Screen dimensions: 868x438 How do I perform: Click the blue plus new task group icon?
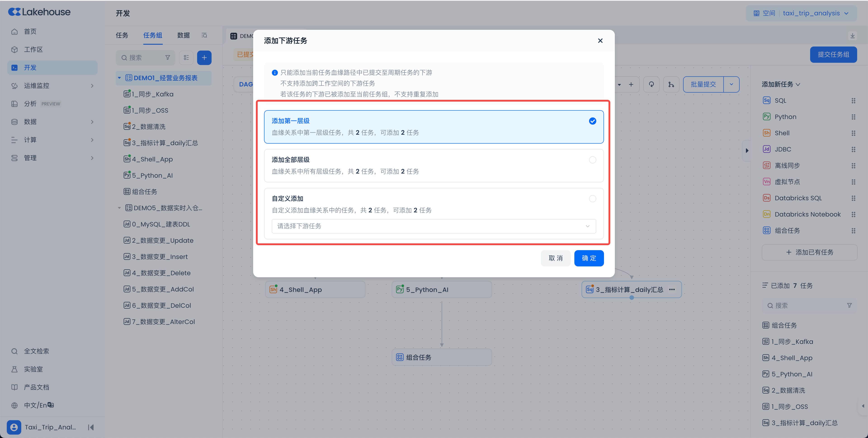[x=204, y=58]
